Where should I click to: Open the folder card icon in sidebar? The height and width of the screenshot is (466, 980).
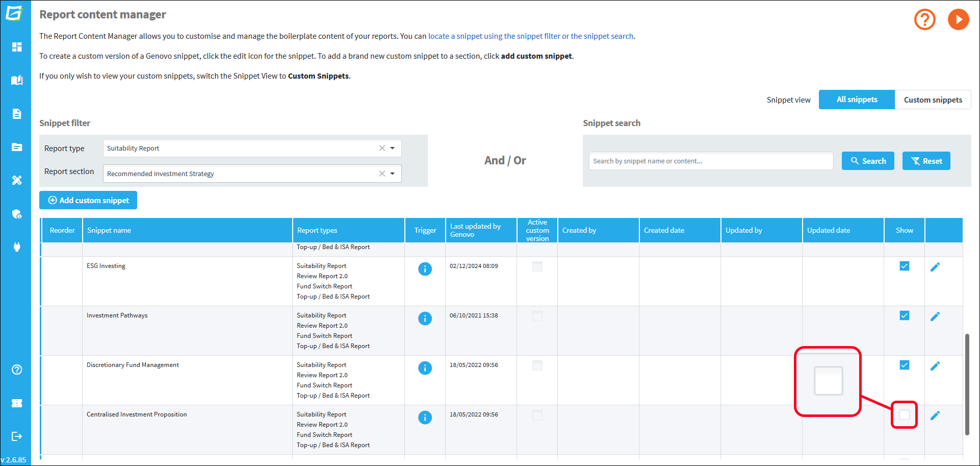(17, 147)
